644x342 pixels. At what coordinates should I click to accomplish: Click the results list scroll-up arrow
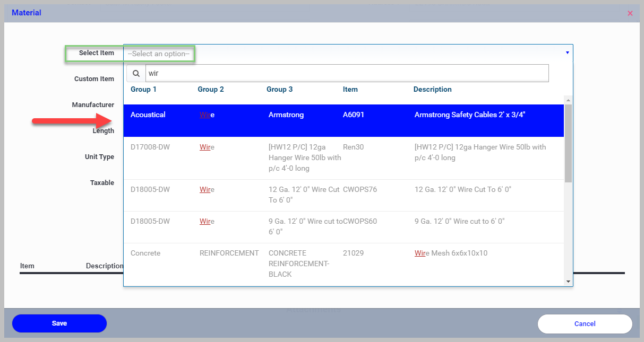pos(568,100)
